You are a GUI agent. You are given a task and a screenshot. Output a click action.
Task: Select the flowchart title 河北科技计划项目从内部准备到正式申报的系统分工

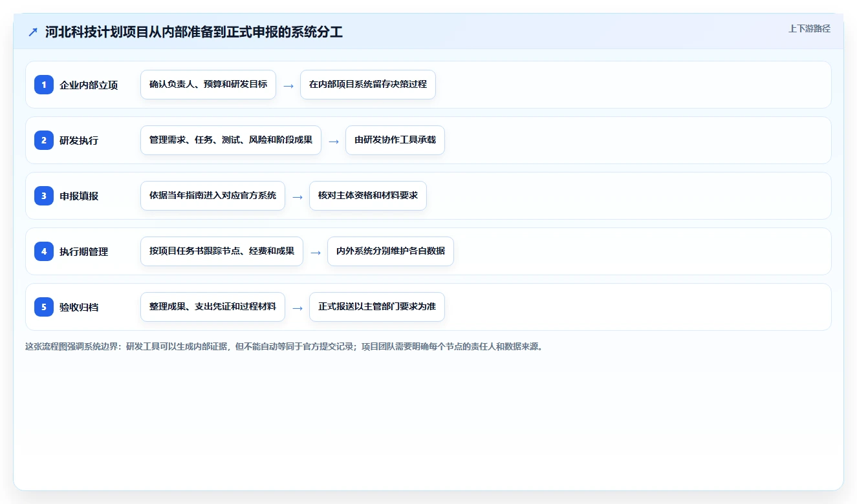[x=194, y=32]
